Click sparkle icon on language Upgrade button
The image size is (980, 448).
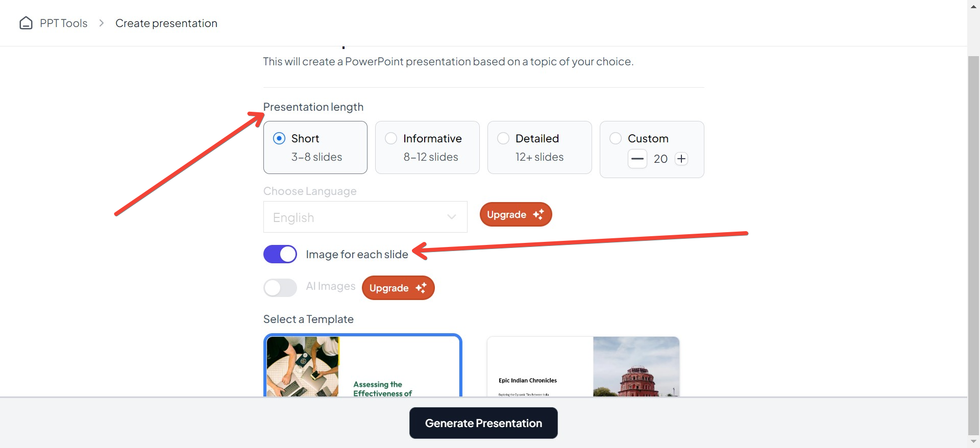point(538,214)
